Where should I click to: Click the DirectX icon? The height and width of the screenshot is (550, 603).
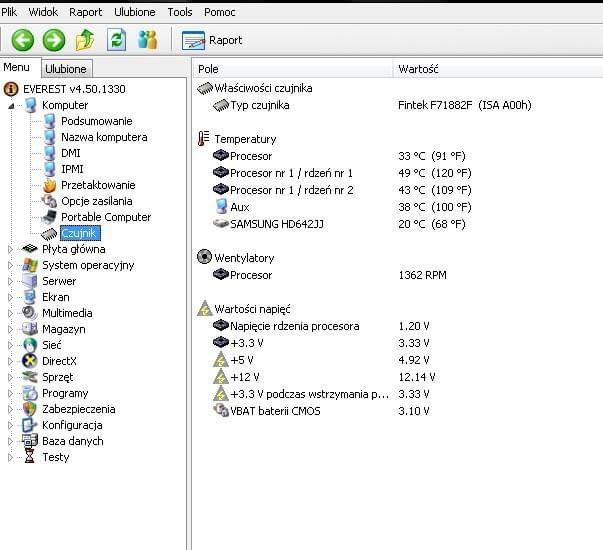[x=30, y=361]
